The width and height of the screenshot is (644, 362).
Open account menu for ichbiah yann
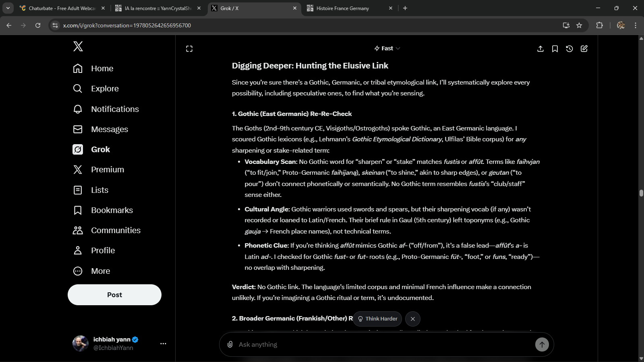pyautogui.click(x=163, y=343)
